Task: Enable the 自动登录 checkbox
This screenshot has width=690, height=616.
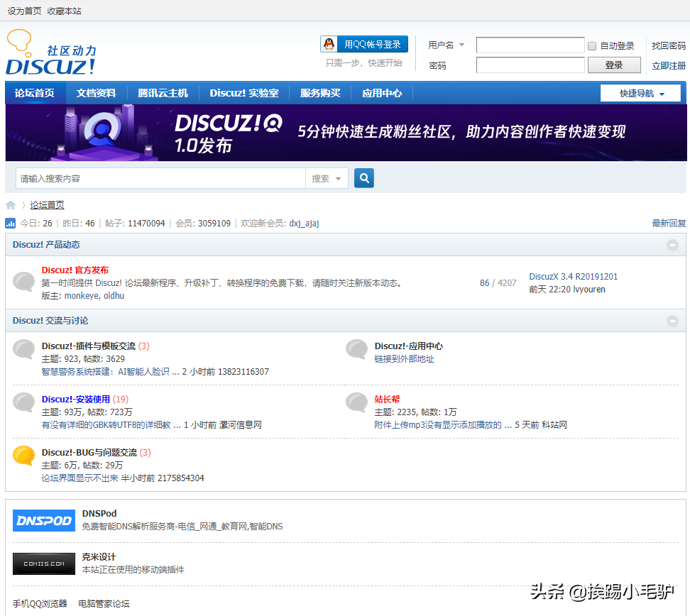Action: pyautogui.click(x=592, y=45)
